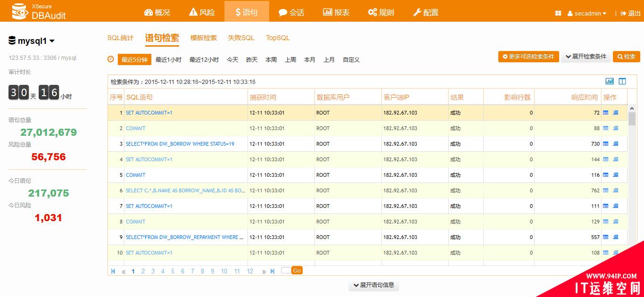The width and height of the screenshot is (644, 297).
Task: Click the first page icon in pagination
Action: tap(113, 271)
